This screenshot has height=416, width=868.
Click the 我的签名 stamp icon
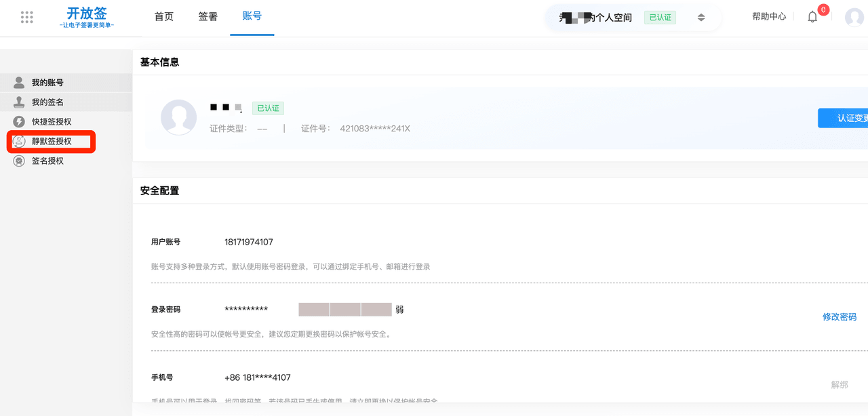click(x=19, y=102)
